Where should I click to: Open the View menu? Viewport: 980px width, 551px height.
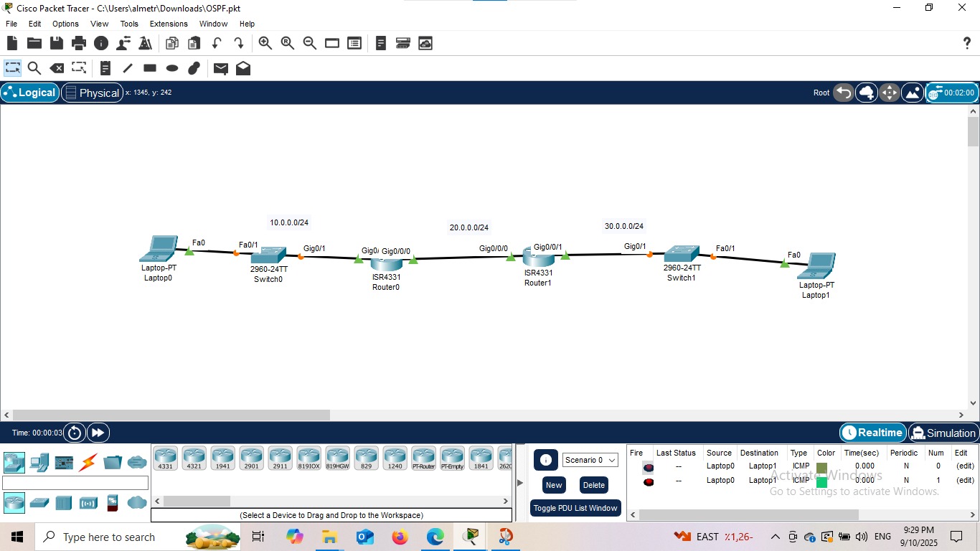100,24
